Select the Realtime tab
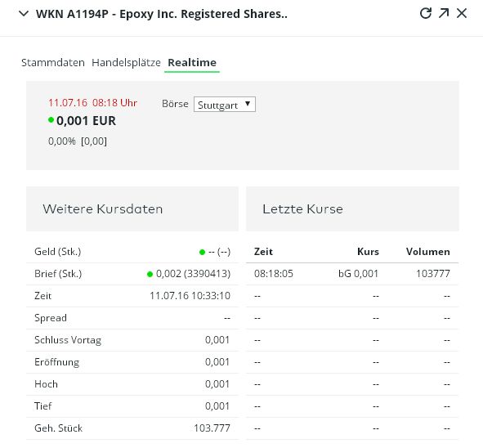Screen dimensions: 483x448 point(192,63)
